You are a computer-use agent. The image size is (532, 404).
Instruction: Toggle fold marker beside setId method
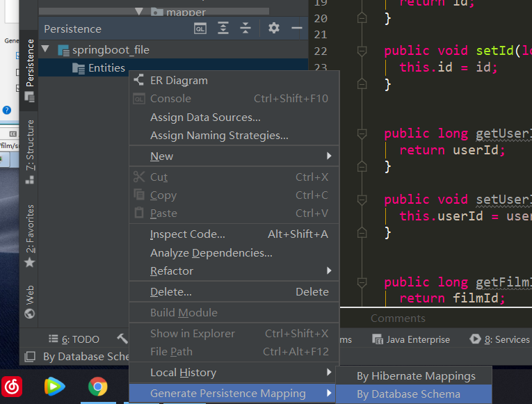[362, 51]
